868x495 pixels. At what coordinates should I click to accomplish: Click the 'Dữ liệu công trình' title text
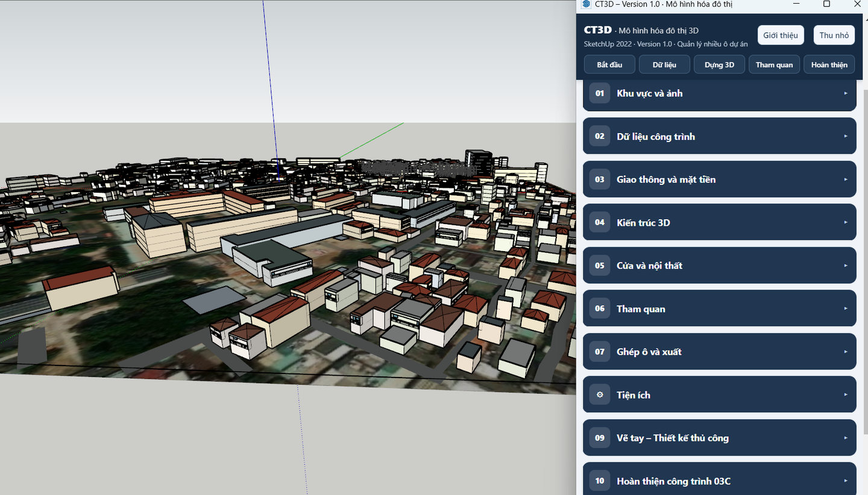pyautogui.click(x=656, y=137)
